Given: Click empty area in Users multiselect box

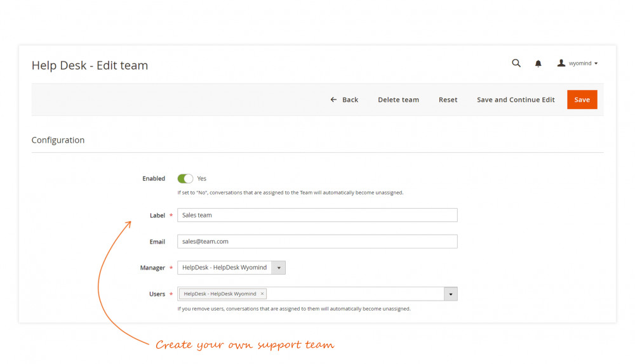Looking at the screenshot, I should click(x=356, y=294).
